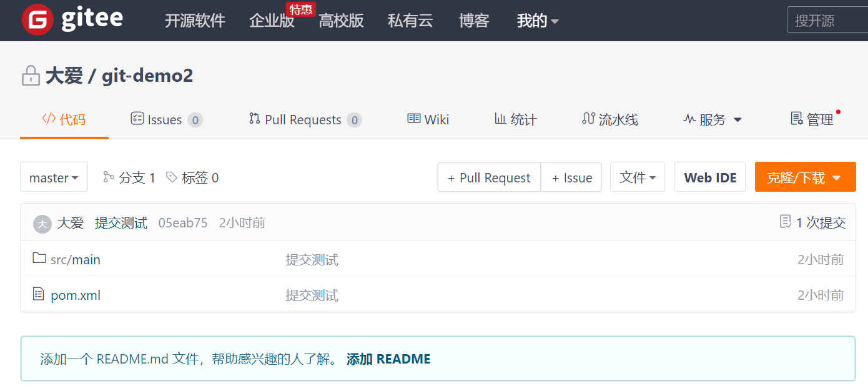This screenshot has height=391, width=868.
Task: Click the Pull Requests count badge 0
Action: [x=355, y=120]
